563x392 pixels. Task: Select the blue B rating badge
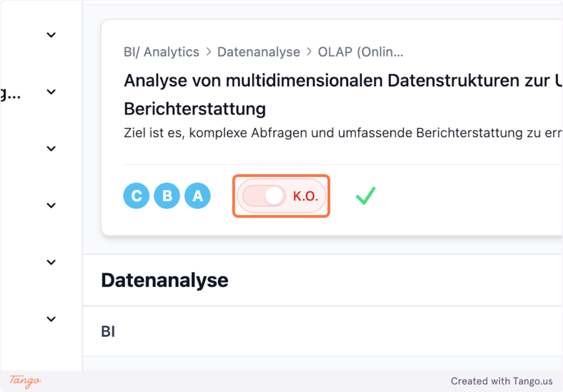(x=167, y=196)
